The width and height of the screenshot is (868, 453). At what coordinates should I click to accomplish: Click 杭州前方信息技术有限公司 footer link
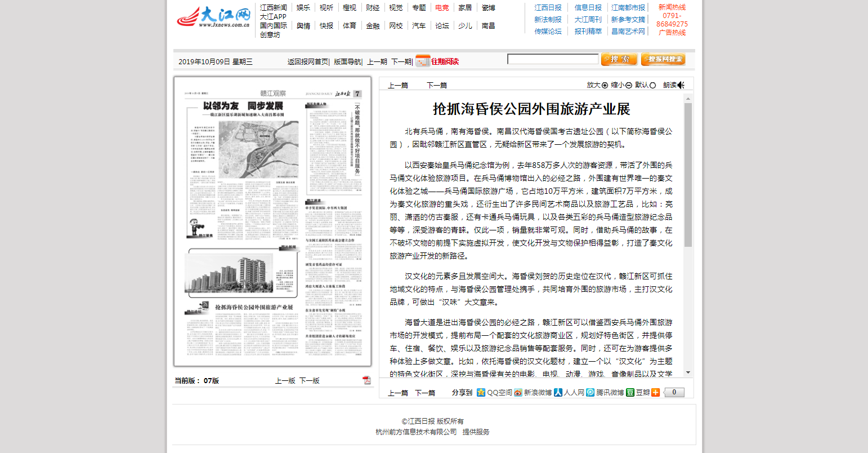coord(416,432)
